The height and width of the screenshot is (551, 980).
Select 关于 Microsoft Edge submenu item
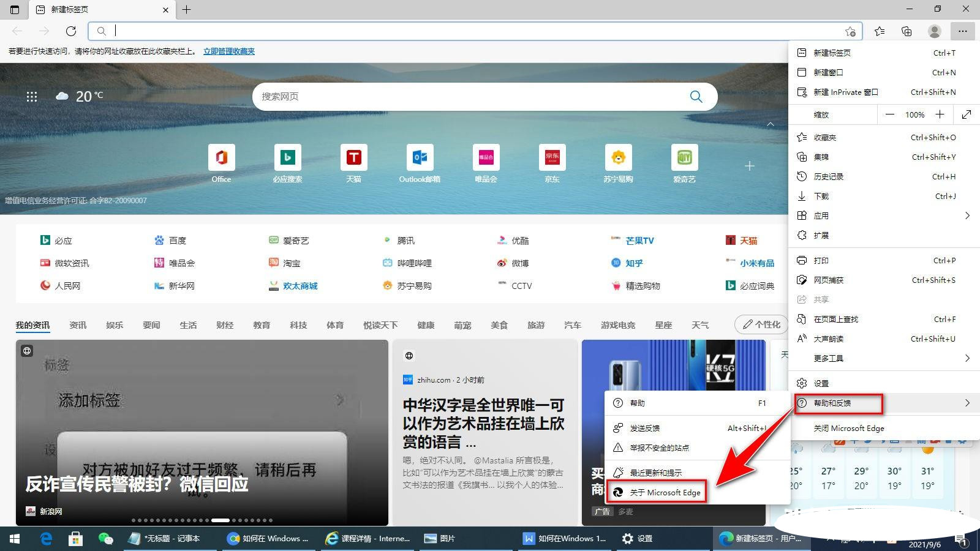[x=697, y=492]
